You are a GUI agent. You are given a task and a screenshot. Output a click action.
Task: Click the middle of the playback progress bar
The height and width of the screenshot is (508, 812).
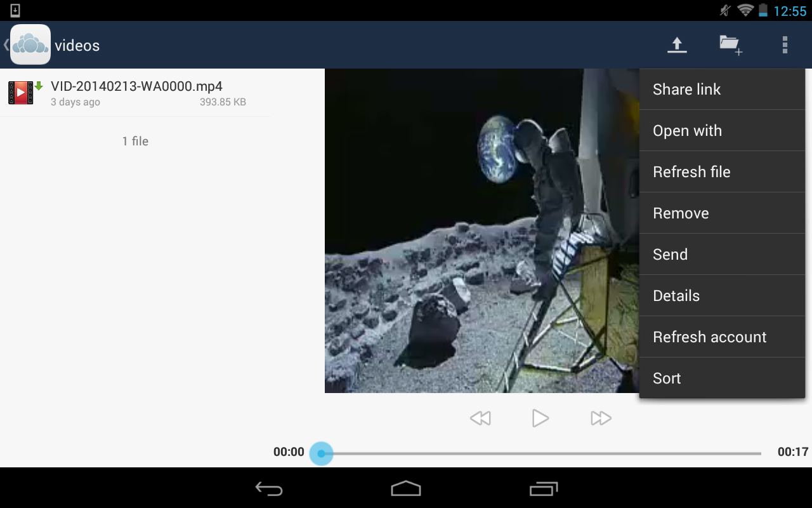pyautogui.click(x=541, y=453)
